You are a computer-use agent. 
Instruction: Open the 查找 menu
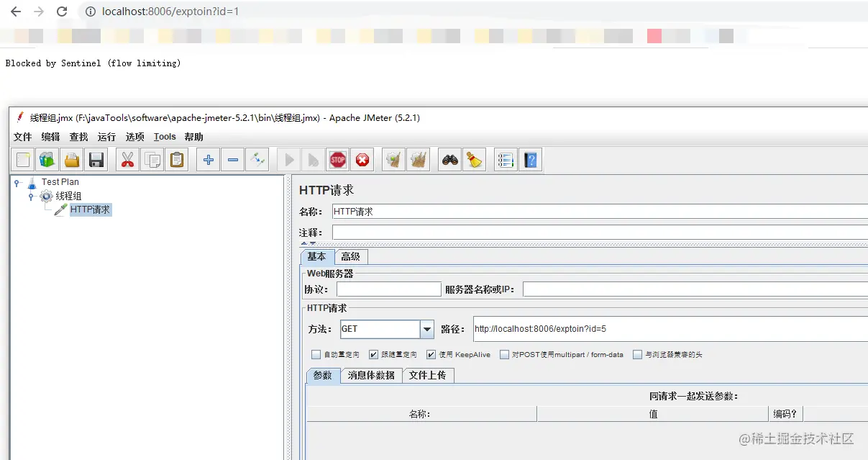[78, 137]
